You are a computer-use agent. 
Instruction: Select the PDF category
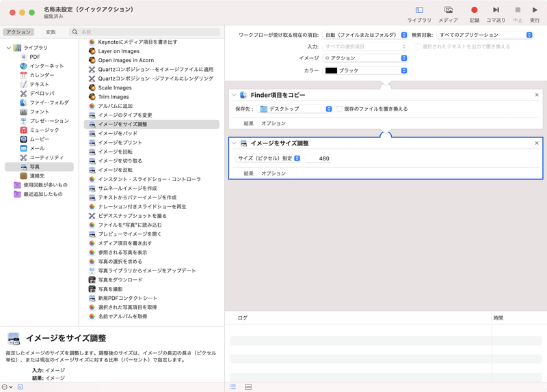coord(35,57)
